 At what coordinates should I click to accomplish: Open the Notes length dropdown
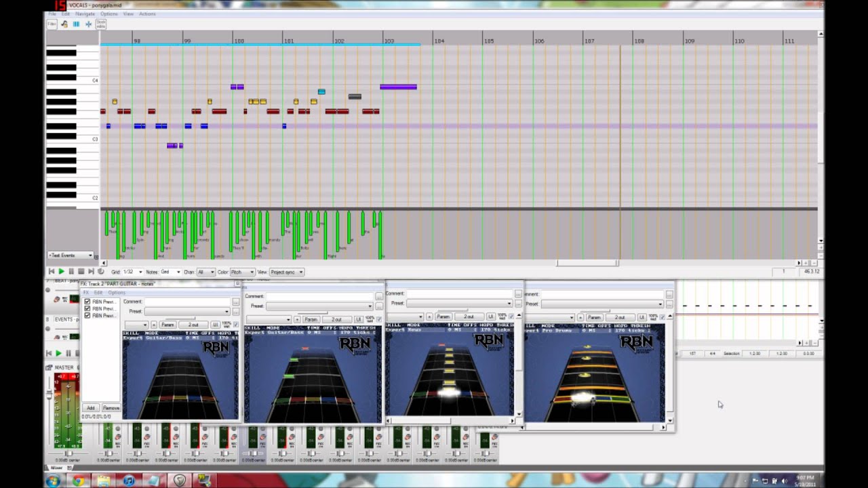coord(170,272)
